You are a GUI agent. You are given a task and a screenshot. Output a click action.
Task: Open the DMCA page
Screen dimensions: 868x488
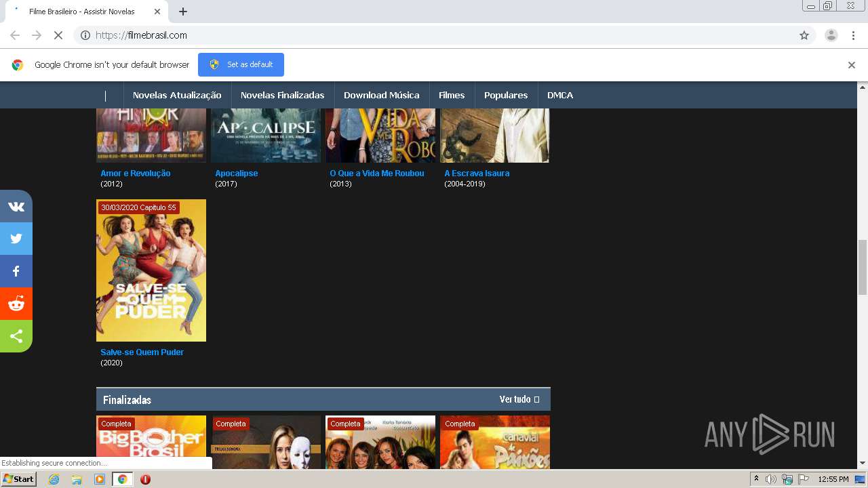[x=560, y=95]
